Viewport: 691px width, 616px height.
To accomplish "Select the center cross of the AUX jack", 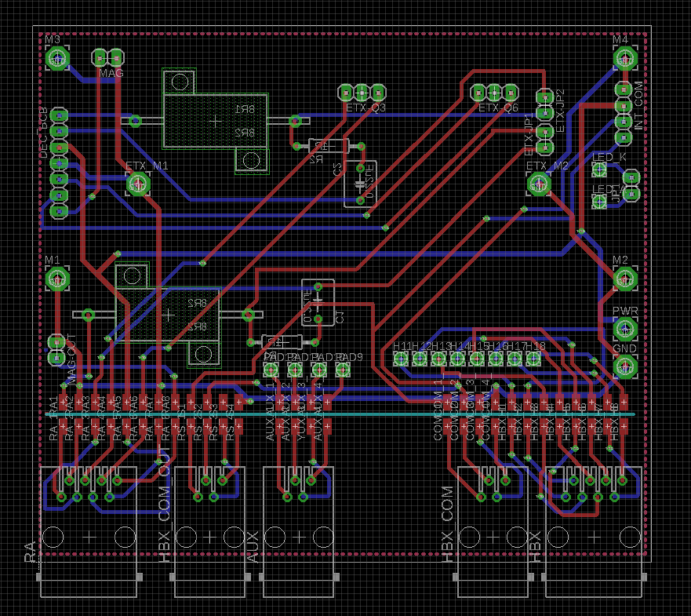I will tap(298, 537).
